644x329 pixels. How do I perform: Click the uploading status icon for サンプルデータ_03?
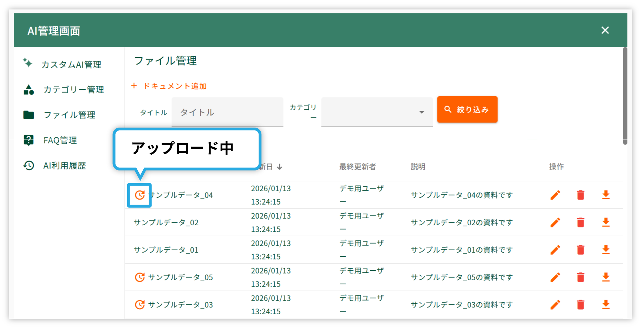coord(140,305)
